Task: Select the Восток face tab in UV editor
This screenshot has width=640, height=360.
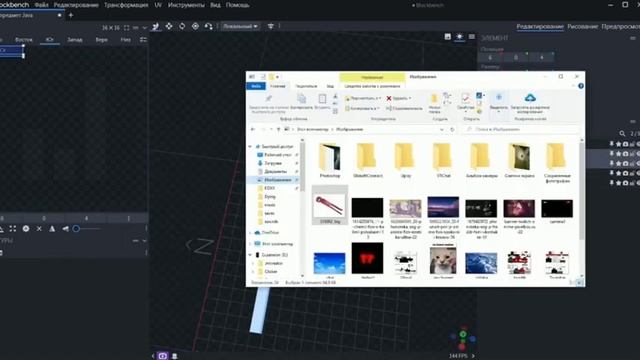Action: click(x=23, y=40)
